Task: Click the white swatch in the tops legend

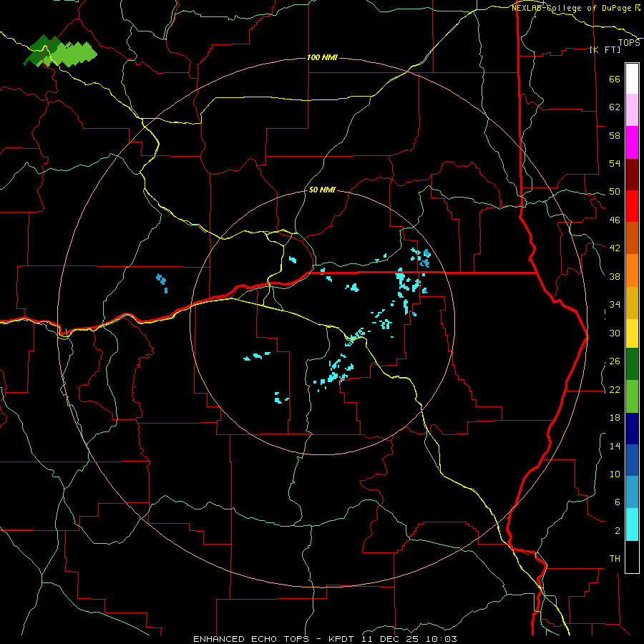Action: pyautogui.click(x=632, y=79)
